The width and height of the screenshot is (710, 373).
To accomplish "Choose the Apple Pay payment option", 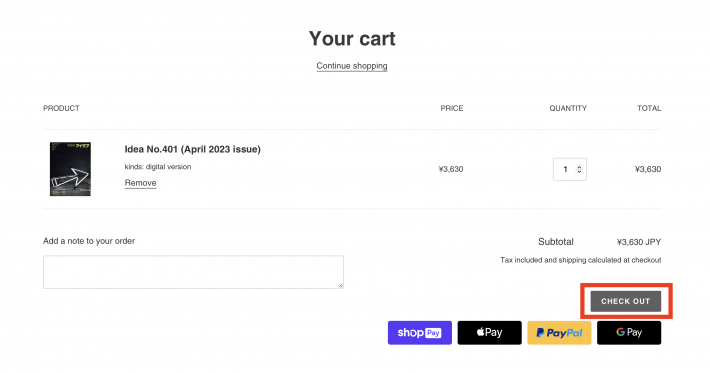I will coord(489,333).
